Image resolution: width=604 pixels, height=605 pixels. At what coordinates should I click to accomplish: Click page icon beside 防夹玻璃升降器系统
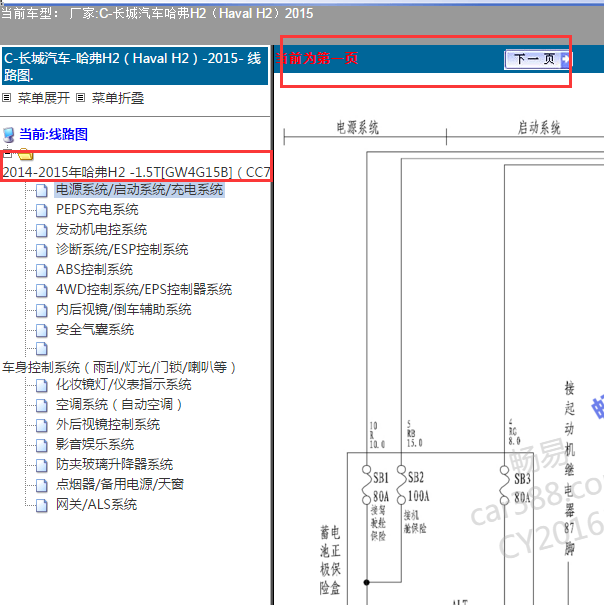(42, 466)
